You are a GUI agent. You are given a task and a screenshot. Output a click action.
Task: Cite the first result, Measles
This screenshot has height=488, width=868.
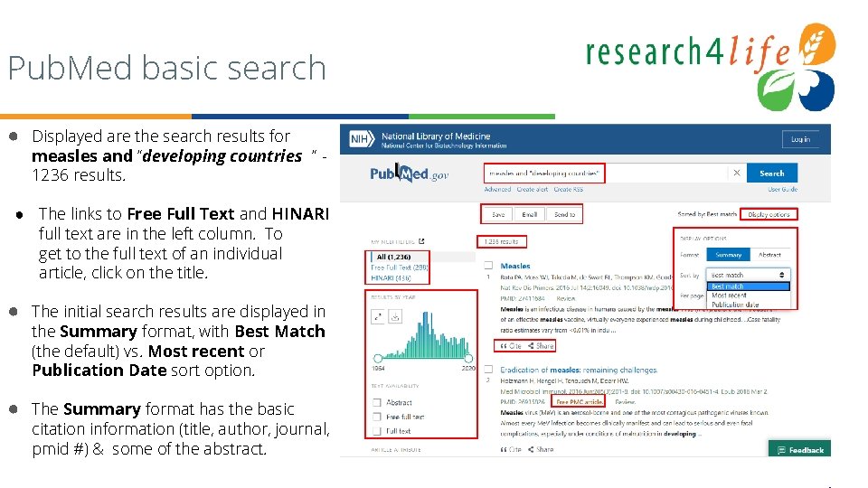[510, 346]
